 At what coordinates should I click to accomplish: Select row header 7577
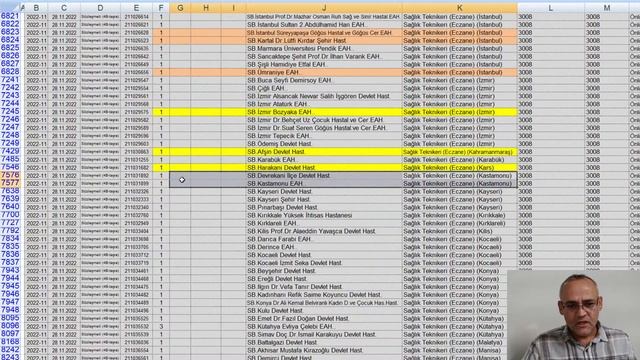tap(10, 183)
